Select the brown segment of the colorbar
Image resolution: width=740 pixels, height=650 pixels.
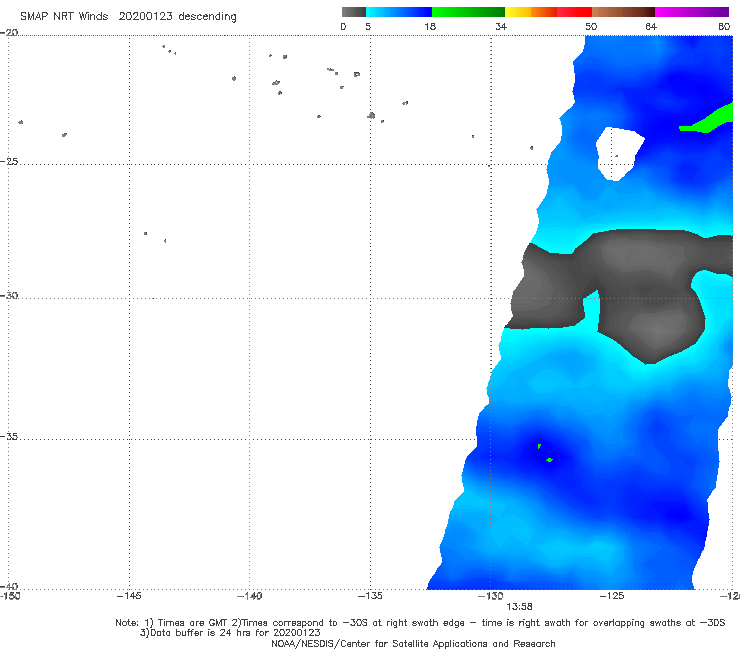coord(623,12)
